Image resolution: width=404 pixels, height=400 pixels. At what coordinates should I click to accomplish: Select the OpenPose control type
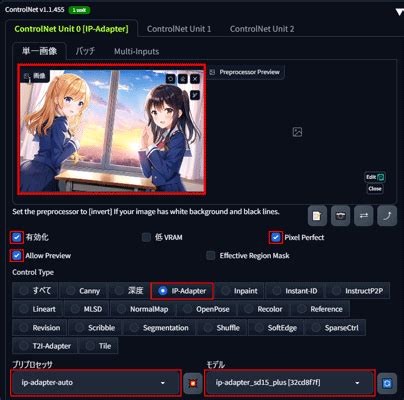click(207, 309)
